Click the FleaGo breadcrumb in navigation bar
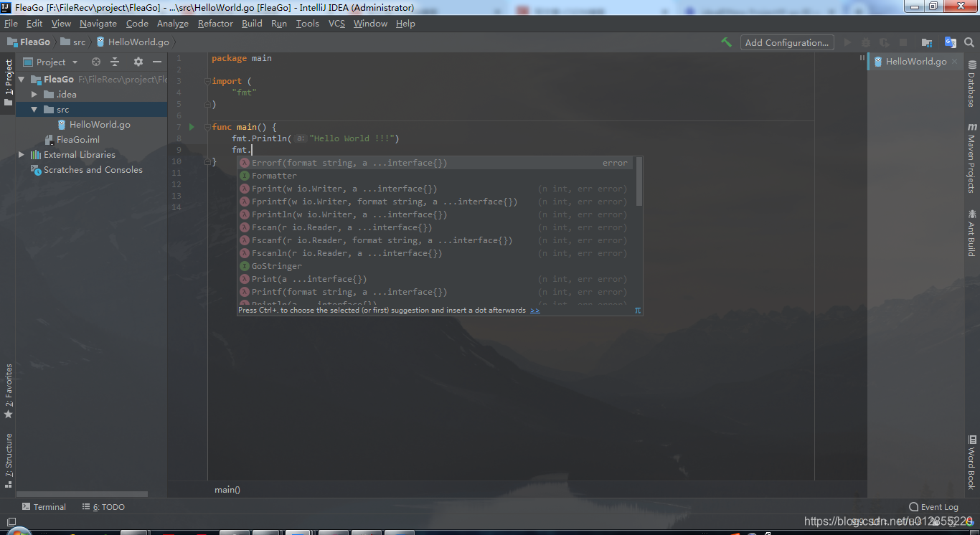Viewport: 980px width, 535px height. (x=29, y=42)
